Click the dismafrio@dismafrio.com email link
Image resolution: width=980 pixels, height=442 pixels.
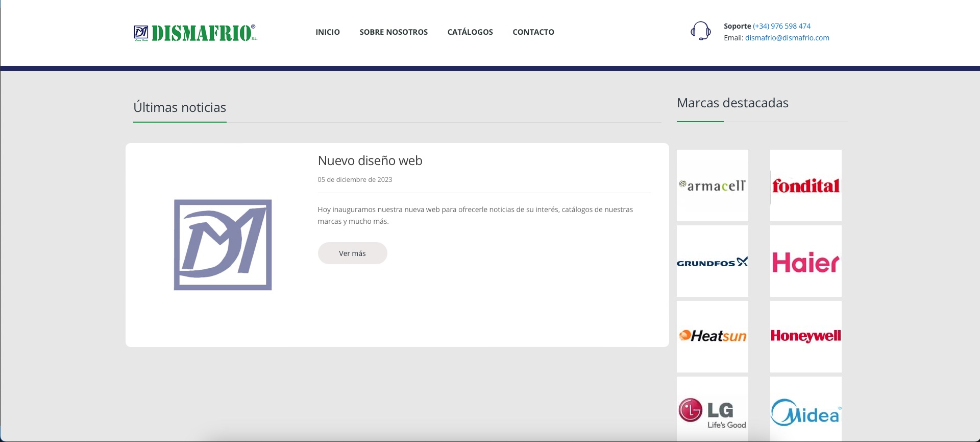click(787, 38)
